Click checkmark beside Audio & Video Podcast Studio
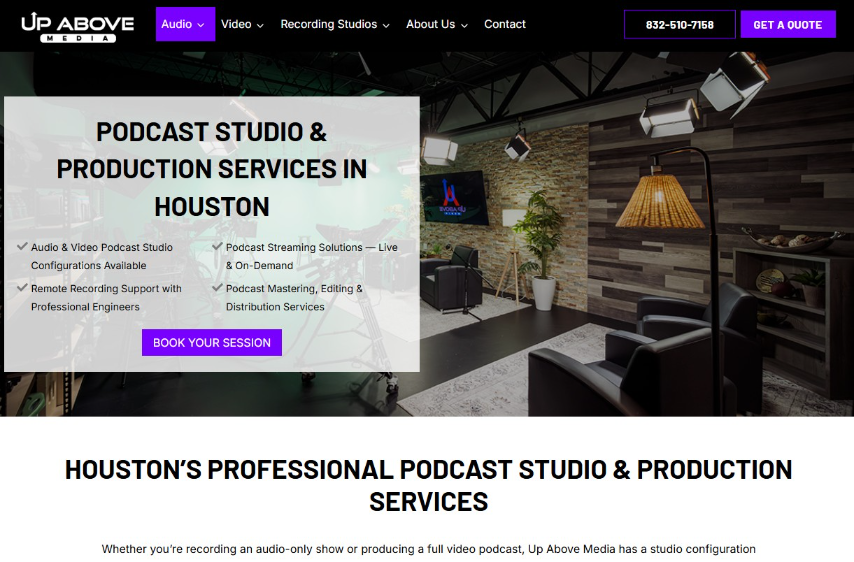The width and height of the screenshot is (854, 562). pyautogui.click(x=22, y=246)
